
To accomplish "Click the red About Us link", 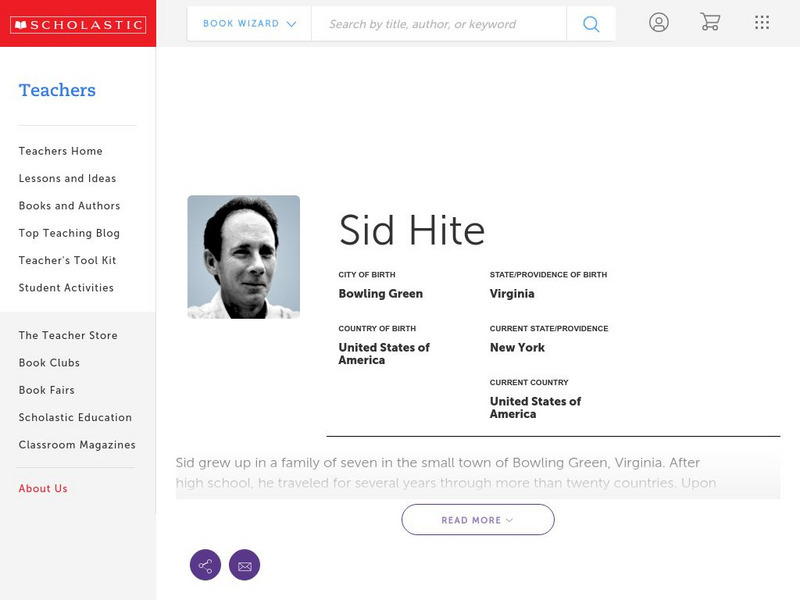I will [x=43, y=489].
